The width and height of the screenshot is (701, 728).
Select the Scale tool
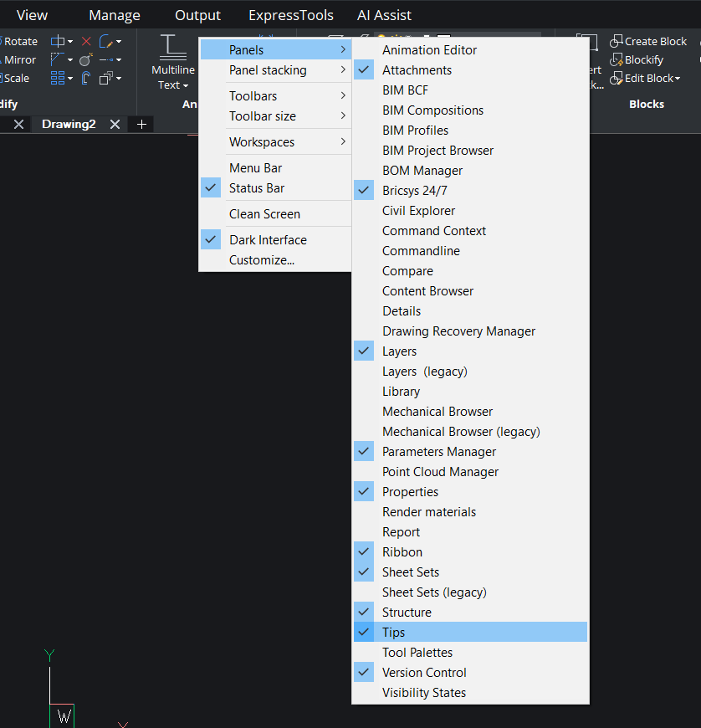coord(15,78)
